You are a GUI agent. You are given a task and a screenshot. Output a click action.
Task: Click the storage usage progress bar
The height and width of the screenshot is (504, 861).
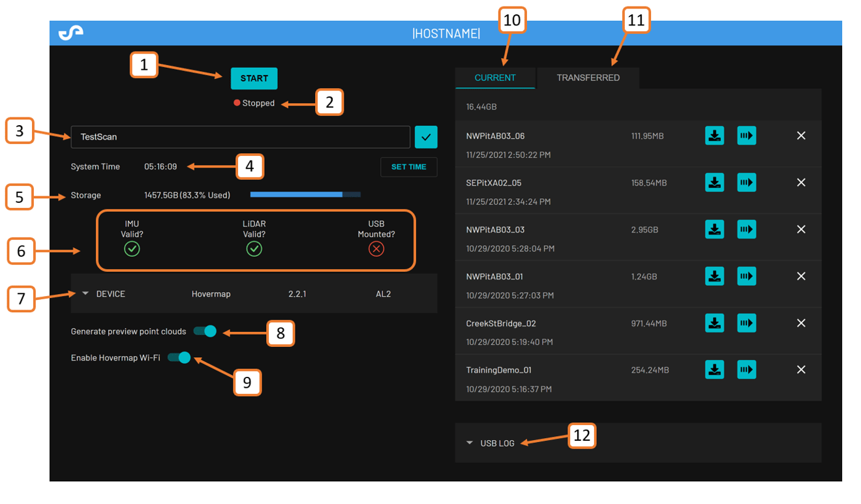(x=305, y=194)
